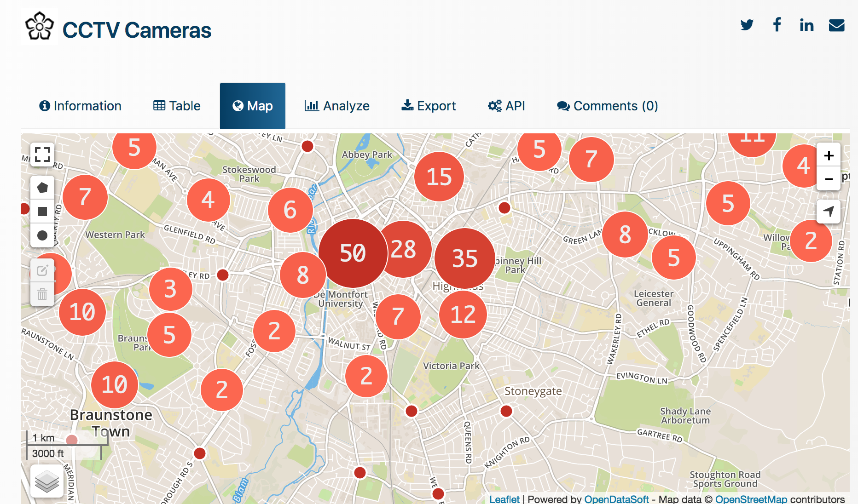Click the 2 cluster left of Walnut St
This screenshot has height=504, width=858.
tap(274, 331)
